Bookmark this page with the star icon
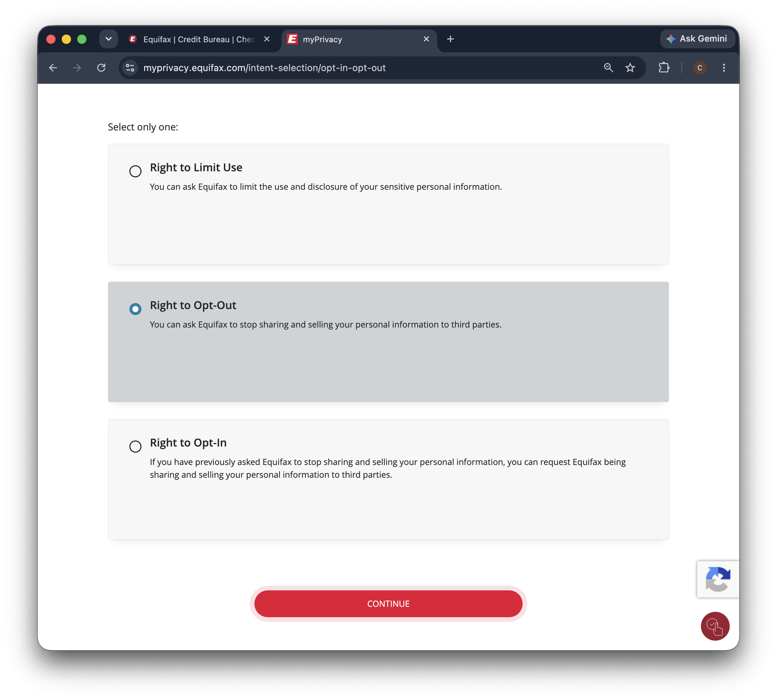Viewport: 777px width, 700px height. point(630,68)
